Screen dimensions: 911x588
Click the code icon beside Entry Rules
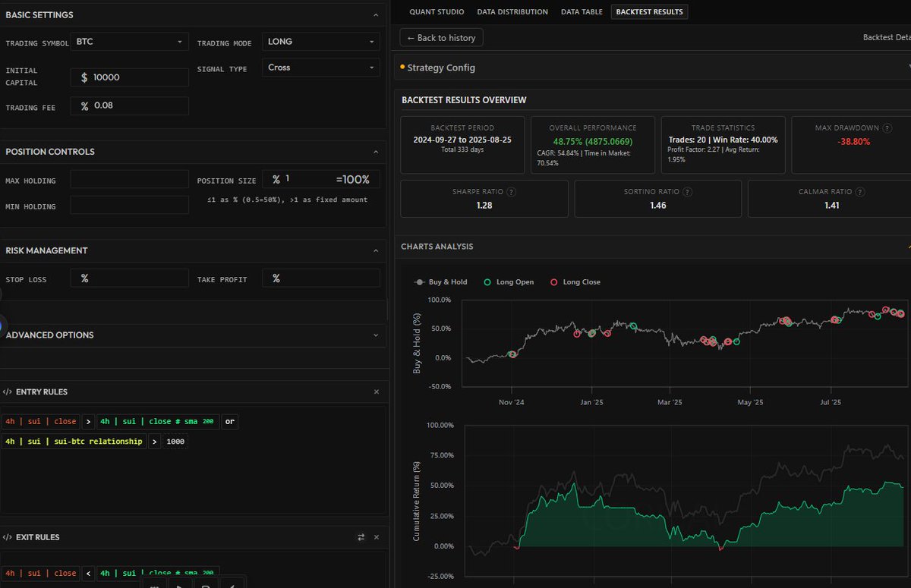tap(8, 392)
